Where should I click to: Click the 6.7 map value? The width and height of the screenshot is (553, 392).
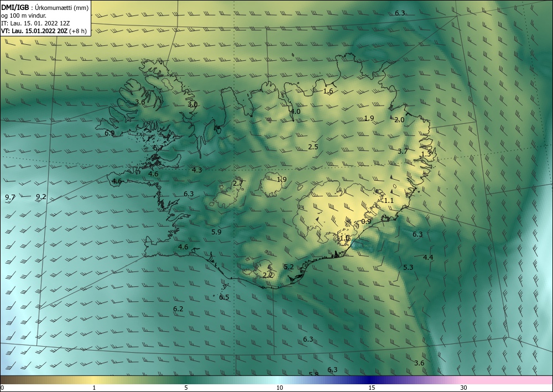pos(158,148)
